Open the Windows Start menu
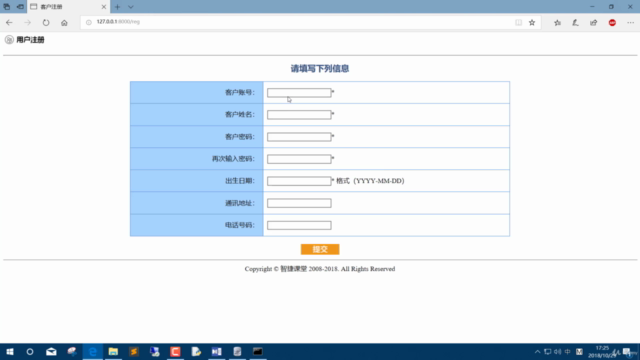This screenshot has height=360, width=640. [10, 351]
